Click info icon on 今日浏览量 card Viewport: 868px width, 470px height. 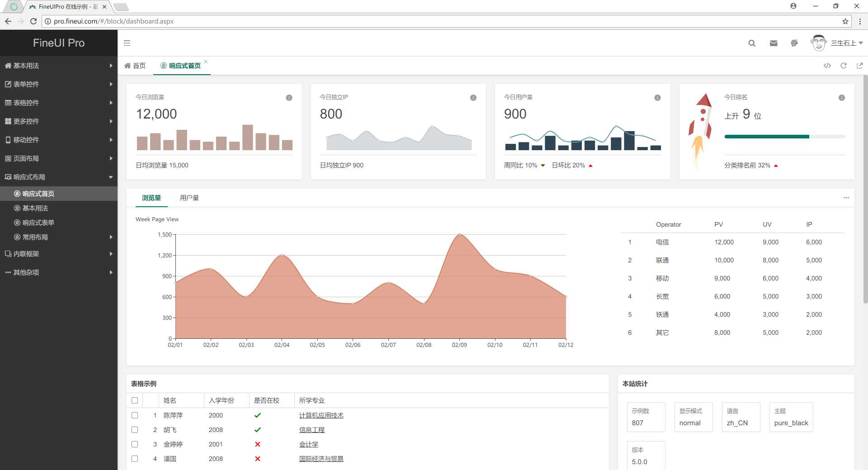coord(289,98)
